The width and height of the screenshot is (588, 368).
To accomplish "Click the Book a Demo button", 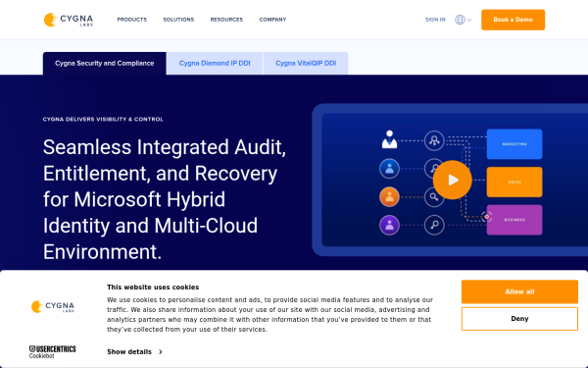I will (x=513, y=20).
